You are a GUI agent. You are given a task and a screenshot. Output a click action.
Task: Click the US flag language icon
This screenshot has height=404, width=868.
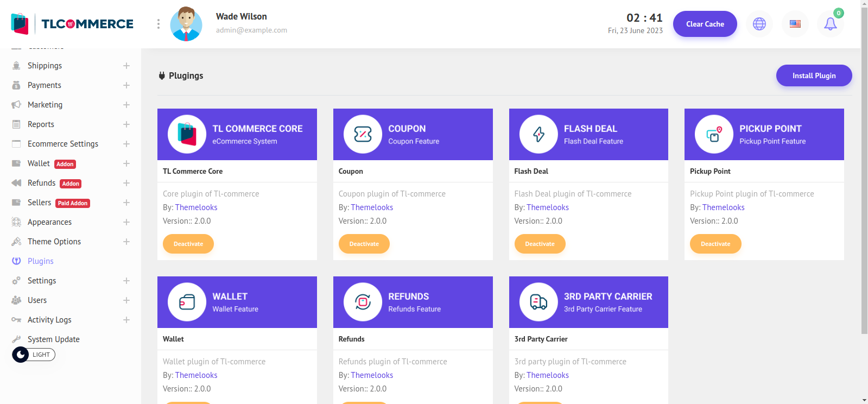pos(795,24)
